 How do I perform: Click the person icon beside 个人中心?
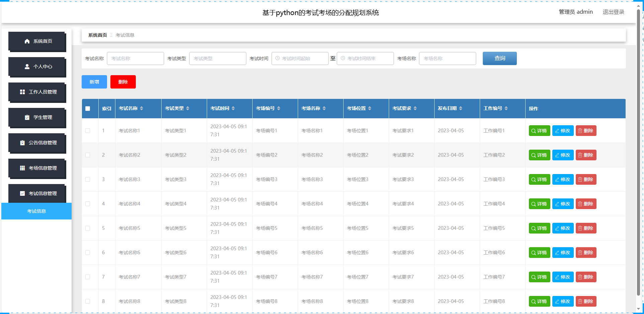[x=27, y=66]
